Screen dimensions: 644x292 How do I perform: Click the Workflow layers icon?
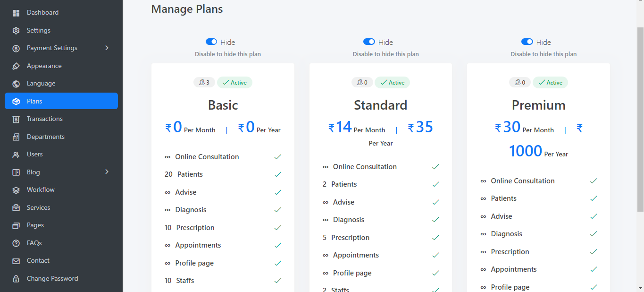pyautogui.click(x=16, y=190)
